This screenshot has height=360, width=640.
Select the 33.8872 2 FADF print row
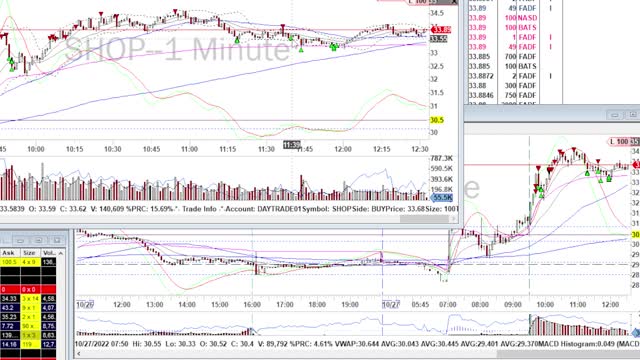pos(515,76)
